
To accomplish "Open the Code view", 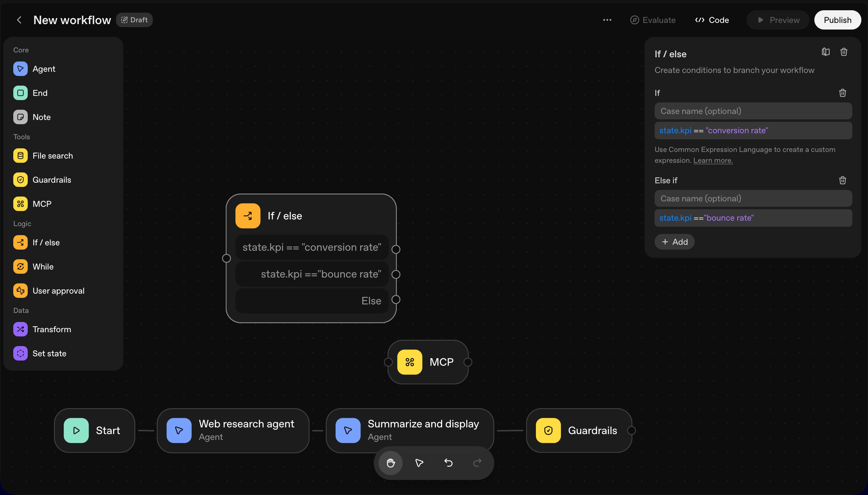I will click(x=712, y=20).
